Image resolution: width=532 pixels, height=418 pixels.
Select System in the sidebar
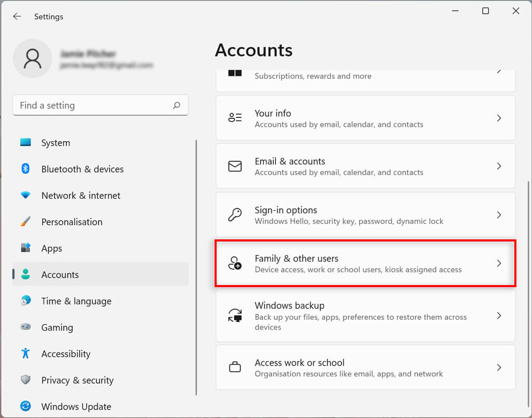tap(56, 143)
